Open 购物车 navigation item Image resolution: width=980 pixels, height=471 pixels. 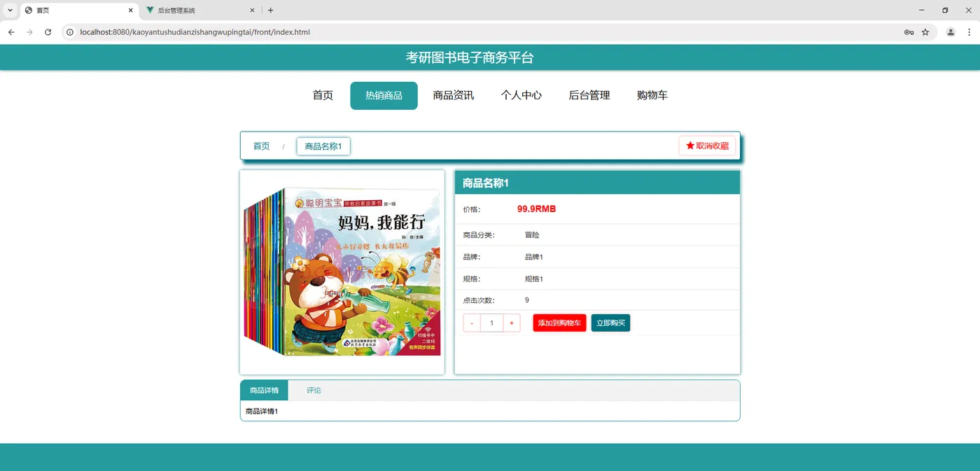(x=652, y=95)
